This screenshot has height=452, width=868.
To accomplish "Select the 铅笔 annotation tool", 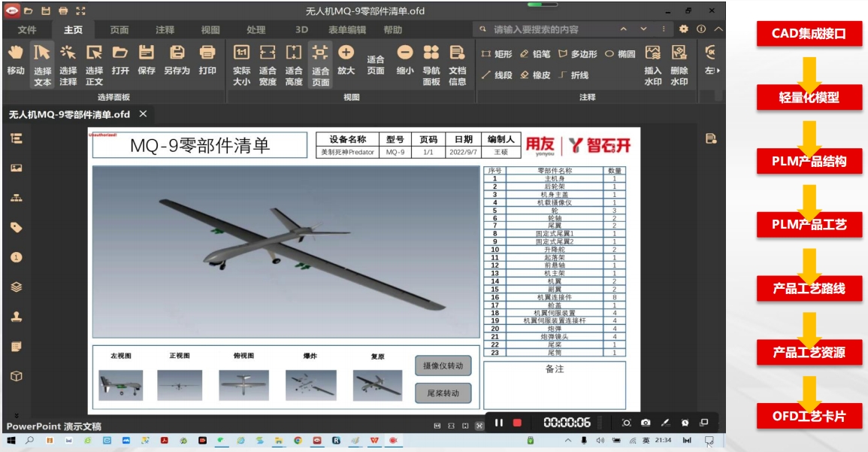I will pos(535,53).
